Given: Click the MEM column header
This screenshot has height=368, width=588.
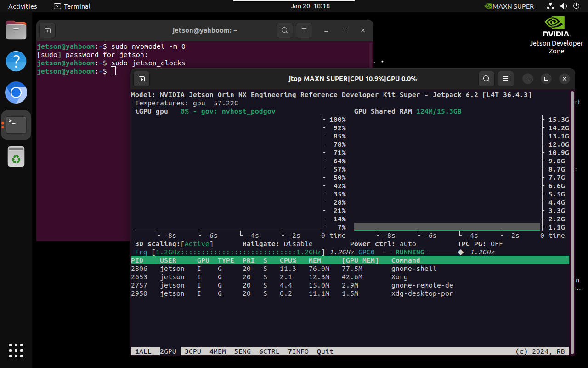Looking at the screenshot, I should click(x=315, y=260).
